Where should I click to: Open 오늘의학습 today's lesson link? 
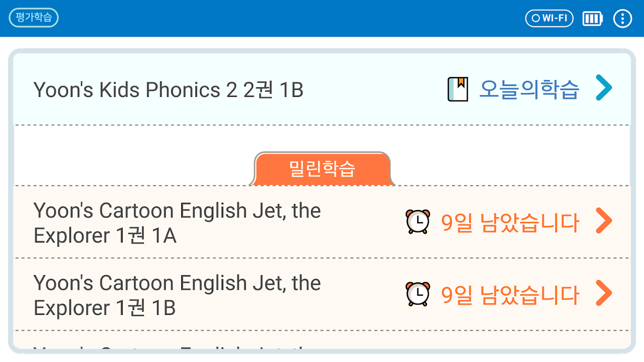click(529, 90)
